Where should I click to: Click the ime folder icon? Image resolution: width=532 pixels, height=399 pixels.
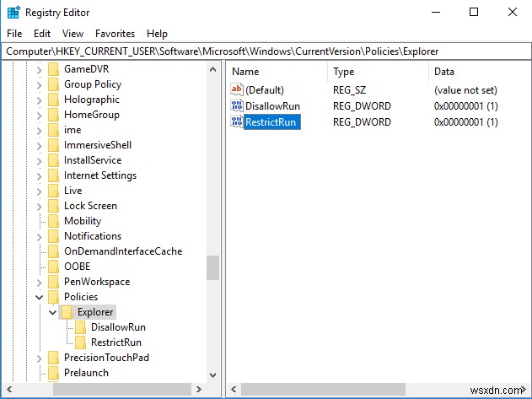click(x=54, y=130)
